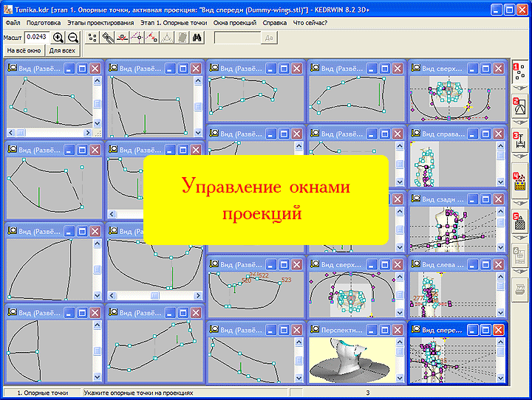Image resolution: width=532 pixels, height=400 pixels.
Task: Open the Подготовка dropdown menu
Action: pos(43,23)
